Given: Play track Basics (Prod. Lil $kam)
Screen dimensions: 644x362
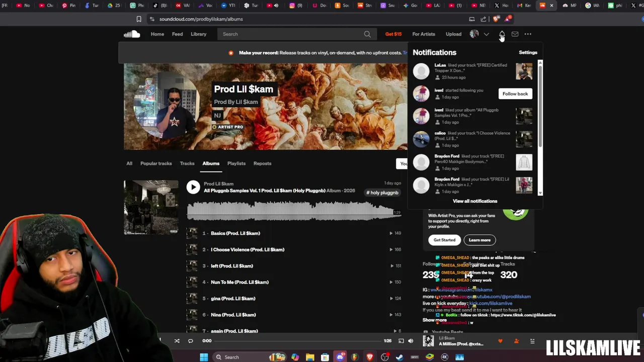Looking at the screenshot, I should point(235,233).
